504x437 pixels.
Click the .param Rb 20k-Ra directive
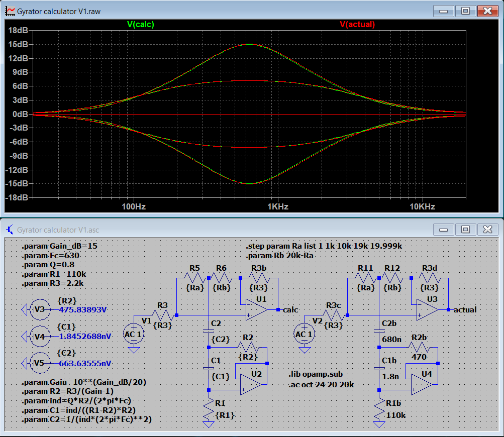point(280,256)
